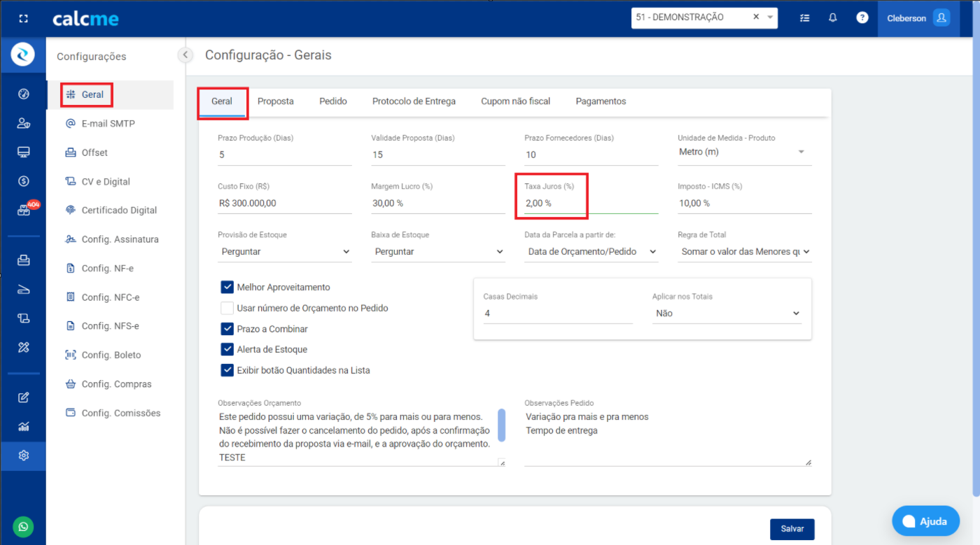Screen dimensions: 980x545
Task: Toggle the Alerta de Estoque checkbox
Action: 227,349
